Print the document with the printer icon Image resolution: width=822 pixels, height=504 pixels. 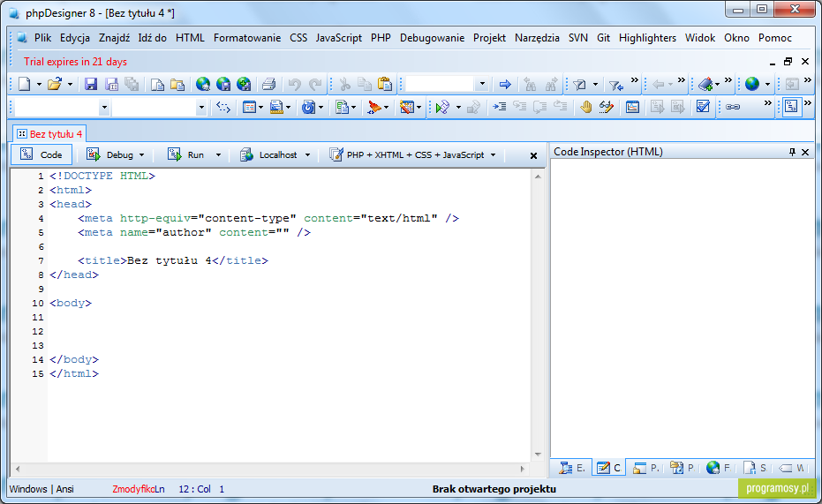[269, 84]
